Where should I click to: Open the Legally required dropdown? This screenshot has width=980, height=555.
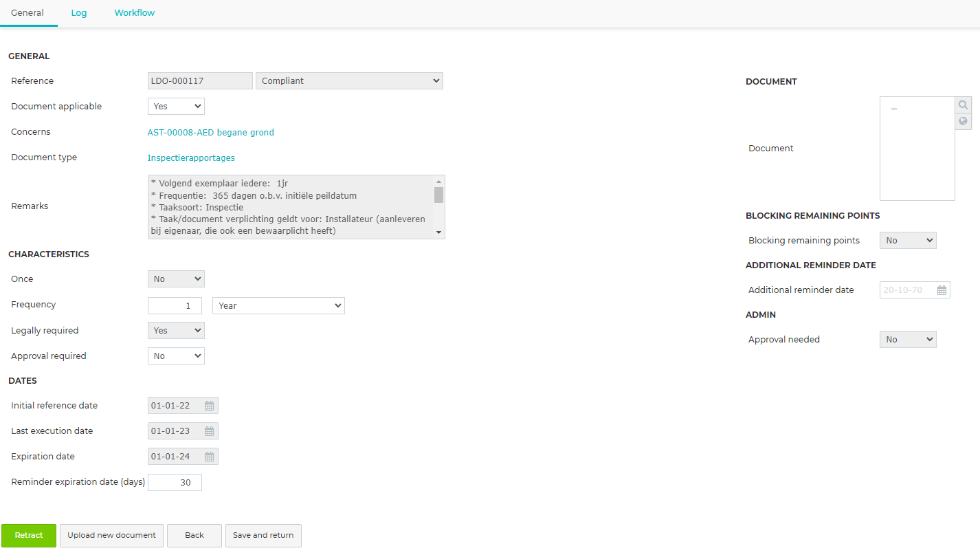click(x=176, y=331)
